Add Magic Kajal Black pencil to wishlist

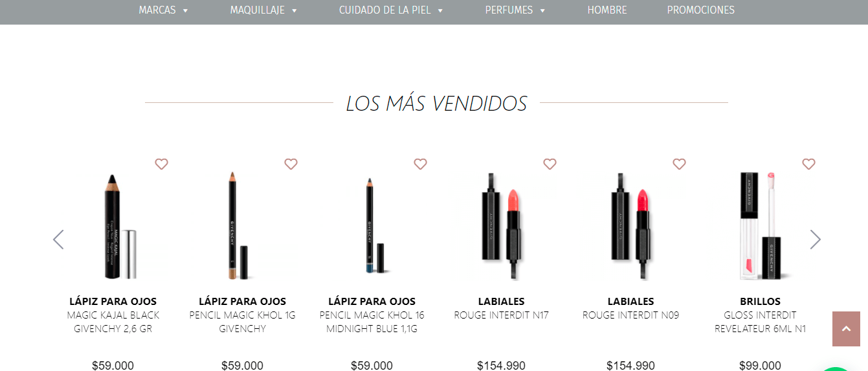coord(161,164)
